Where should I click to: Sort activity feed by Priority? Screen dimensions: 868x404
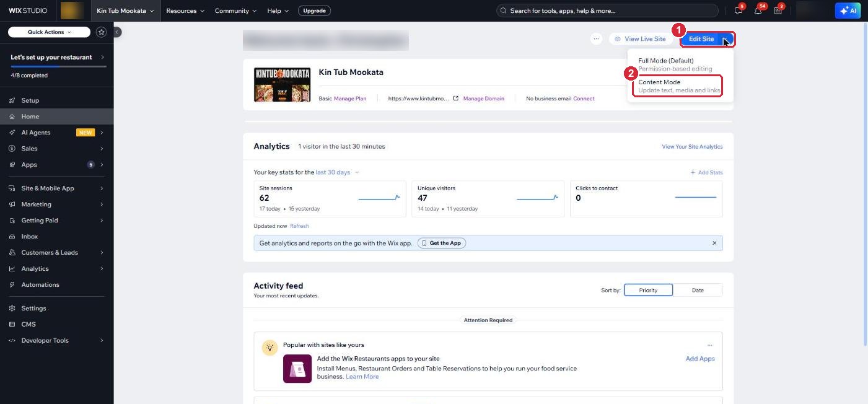(648, 290)
